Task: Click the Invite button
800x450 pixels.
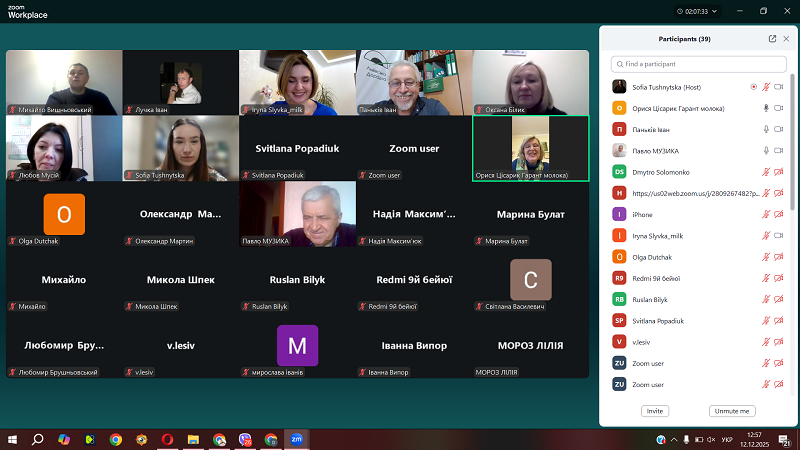Action: [655, 411]
